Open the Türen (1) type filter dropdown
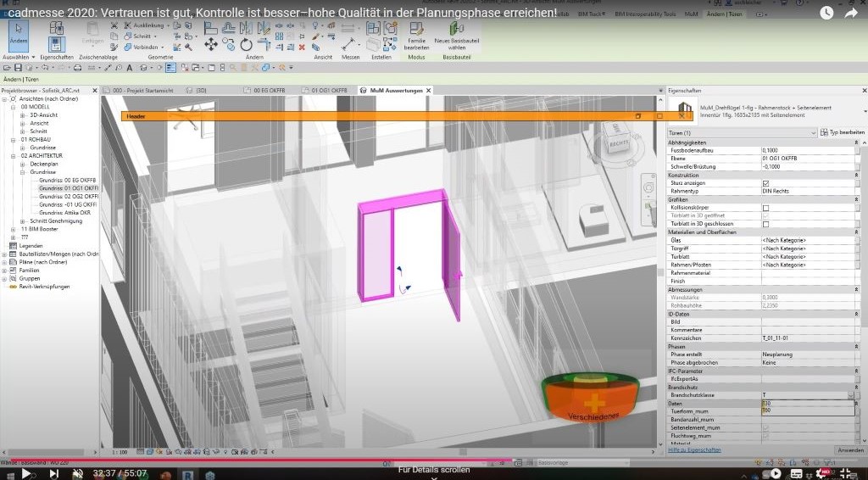Screen dimensions: 868x480 [x=813, y=133]
